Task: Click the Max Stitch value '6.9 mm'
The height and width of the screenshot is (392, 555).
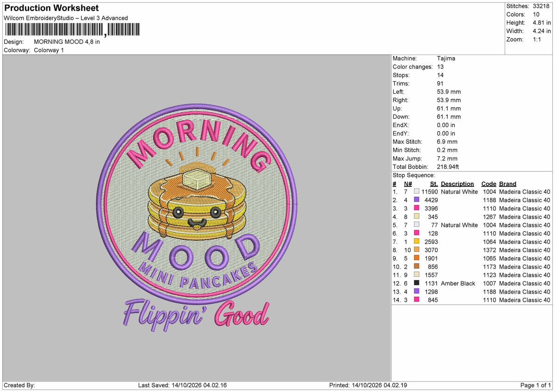Action: (x=447, y=141)
